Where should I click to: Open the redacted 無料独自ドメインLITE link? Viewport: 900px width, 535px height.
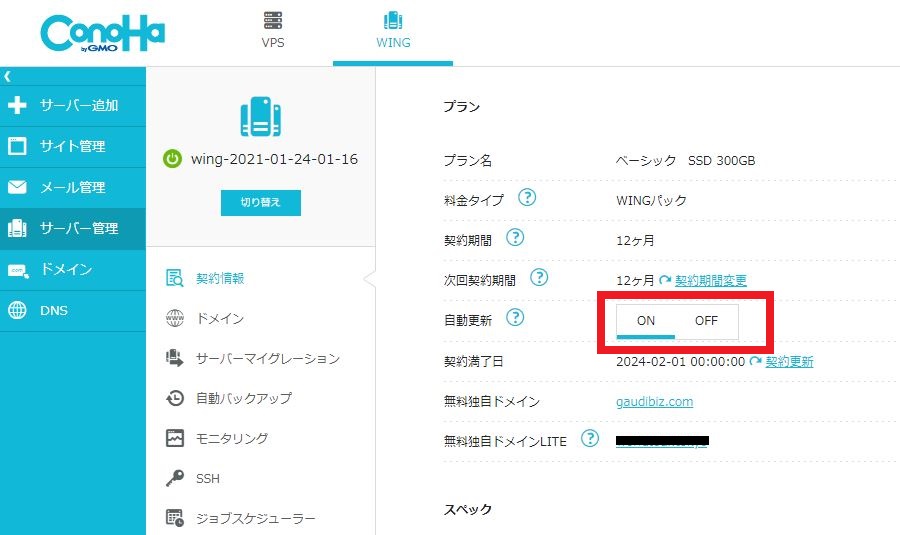click(662, 441)
